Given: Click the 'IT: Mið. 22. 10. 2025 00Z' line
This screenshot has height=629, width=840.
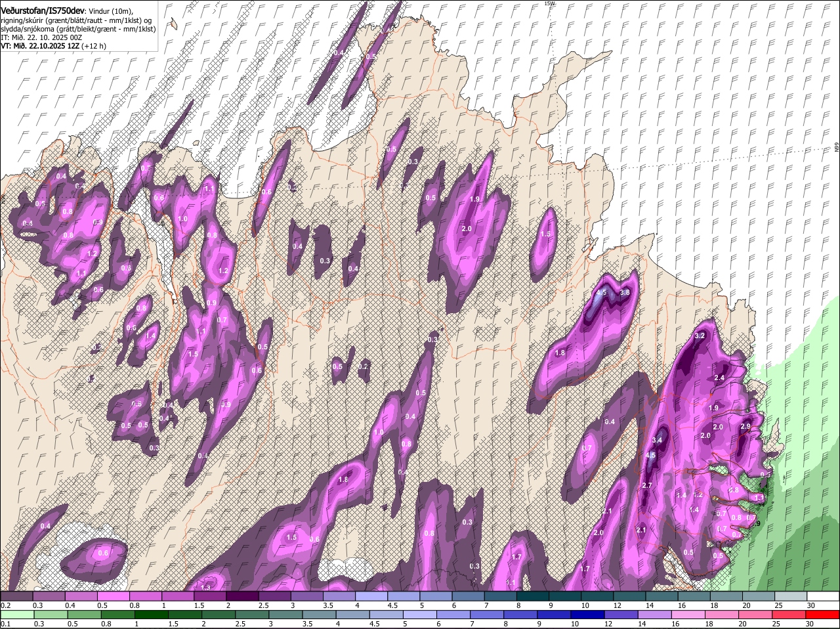Looking at the screenshot, I should pos(41,37).
